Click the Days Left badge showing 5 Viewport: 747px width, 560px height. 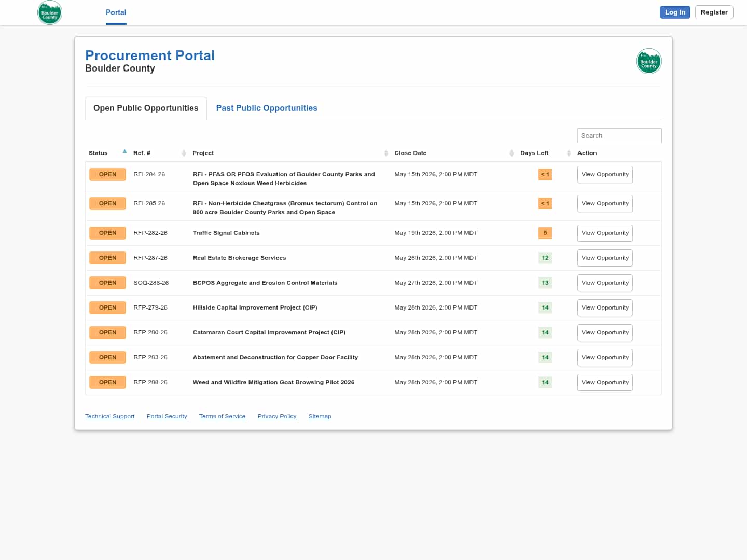pyautogui.click(x=545, y=233)
